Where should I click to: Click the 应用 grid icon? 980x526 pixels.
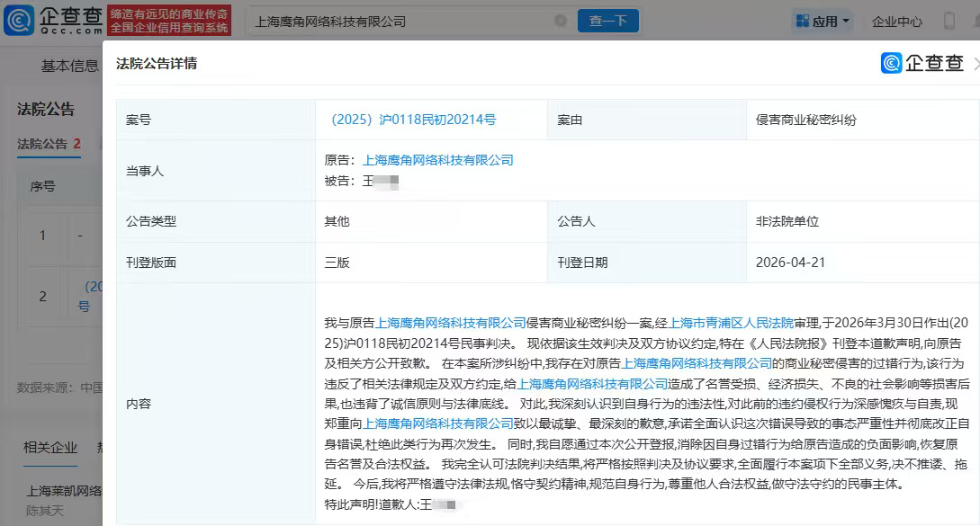(x=801, y=21)
